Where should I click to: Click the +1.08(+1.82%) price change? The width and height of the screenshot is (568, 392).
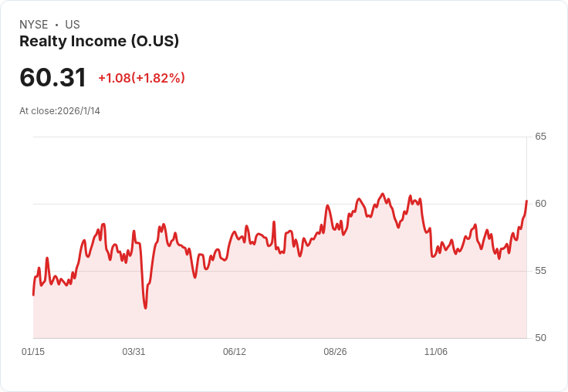tap(142, 78)
